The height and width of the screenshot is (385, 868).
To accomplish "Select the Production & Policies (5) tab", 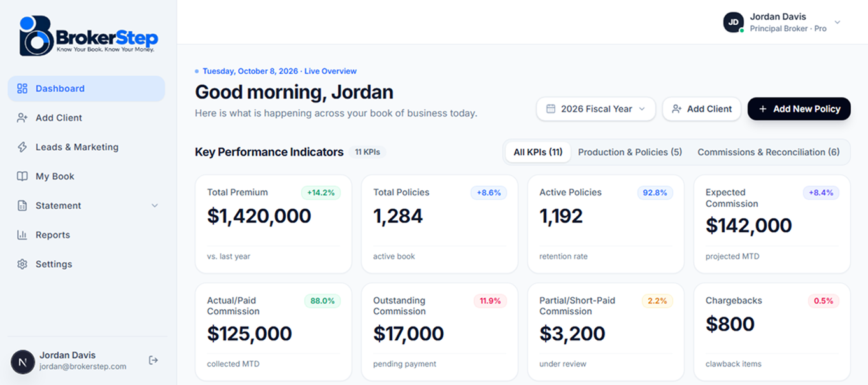I will tap(630, 152).
